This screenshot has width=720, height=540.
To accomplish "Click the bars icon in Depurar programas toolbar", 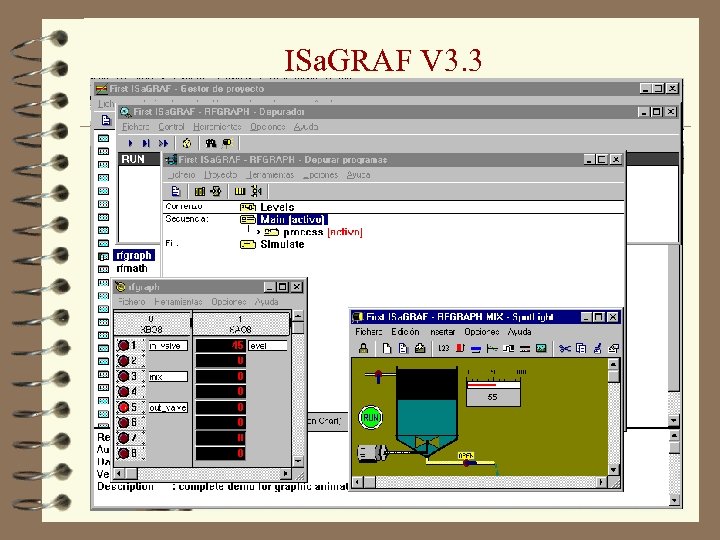I will 240,191.
